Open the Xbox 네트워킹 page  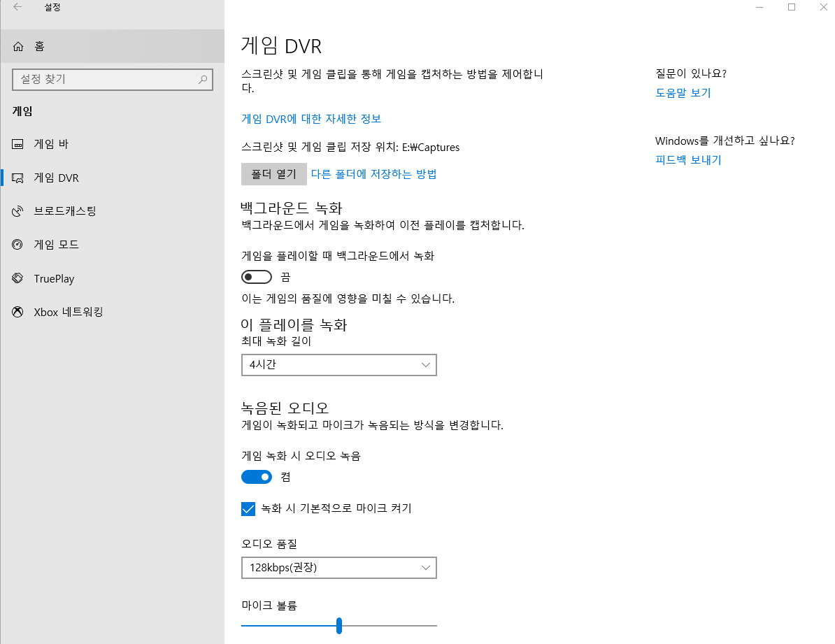pos(113,312)
